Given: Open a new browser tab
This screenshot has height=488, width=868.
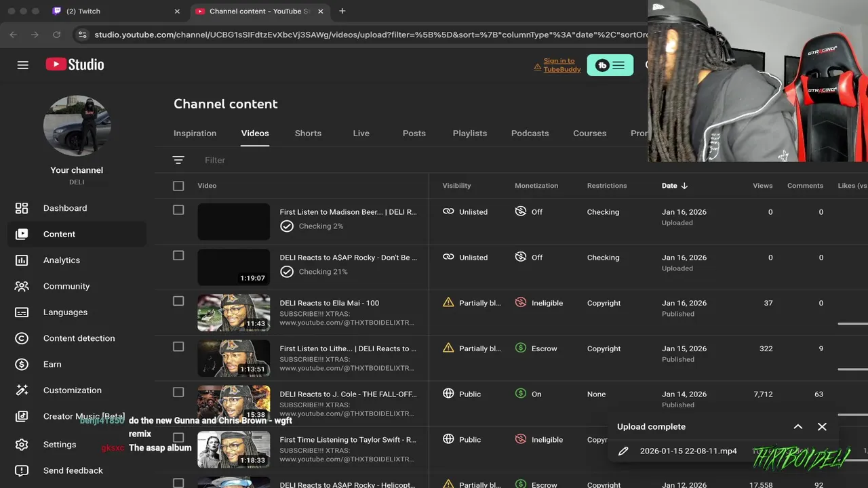Looking at the screenshot, I should pos(342,11).
